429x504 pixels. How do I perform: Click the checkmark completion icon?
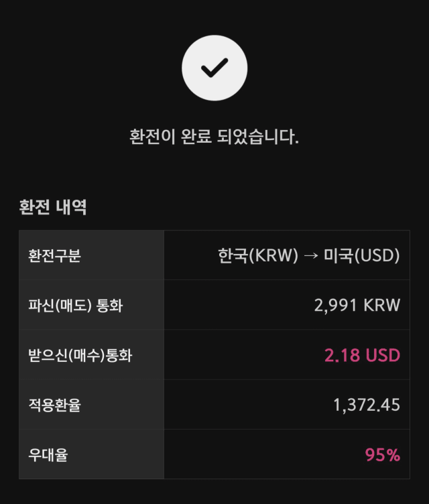click(214, 68)
